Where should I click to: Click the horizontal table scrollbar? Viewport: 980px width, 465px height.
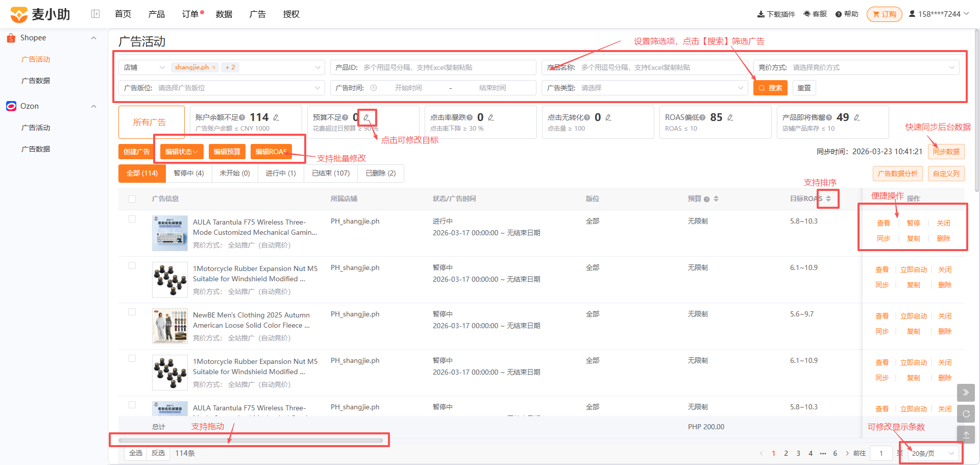[x=251, y=440]
